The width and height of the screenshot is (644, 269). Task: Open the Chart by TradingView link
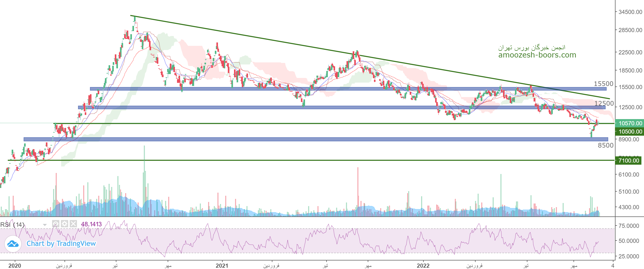pos(61,244)
